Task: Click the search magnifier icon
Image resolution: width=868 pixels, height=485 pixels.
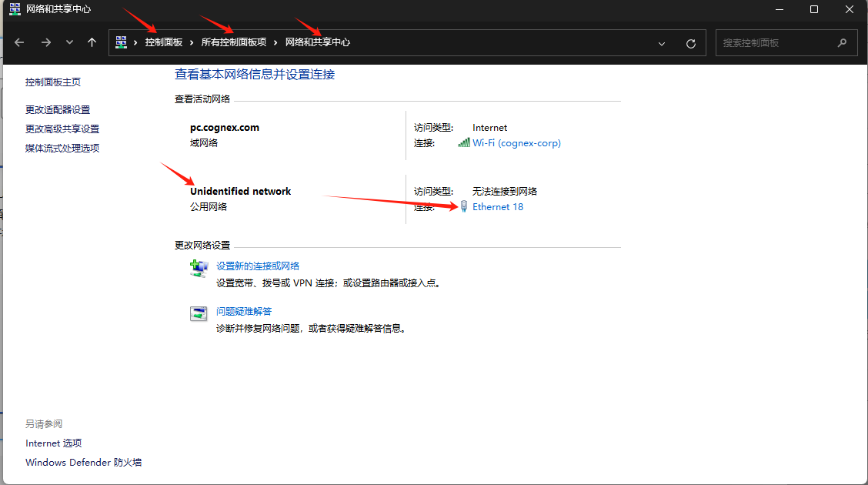Action: click(842, 42)
